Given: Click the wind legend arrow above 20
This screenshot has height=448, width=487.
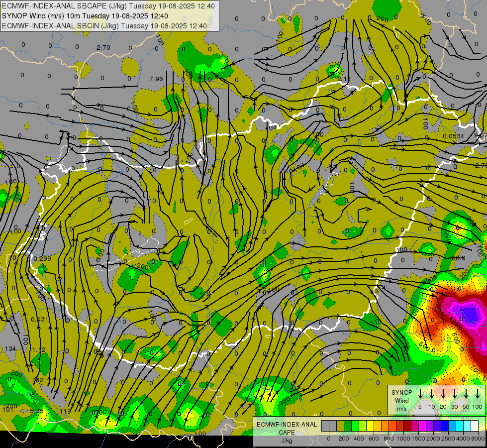Looking at the screenshot, I should (x=443, y=394).
